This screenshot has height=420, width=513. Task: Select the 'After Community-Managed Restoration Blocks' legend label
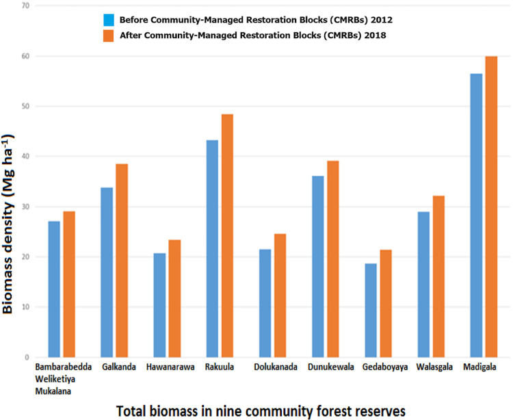click(252, 36)
